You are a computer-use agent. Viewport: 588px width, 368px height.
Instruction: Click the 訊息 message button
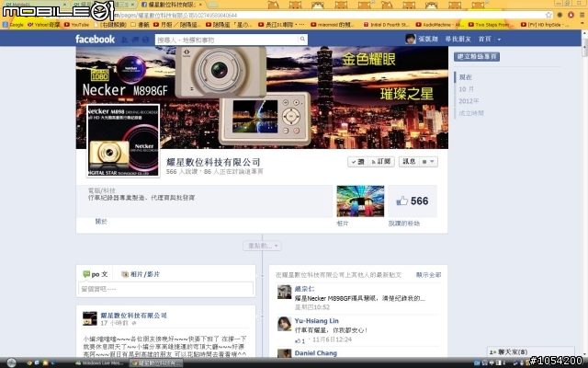coord(408,162)
